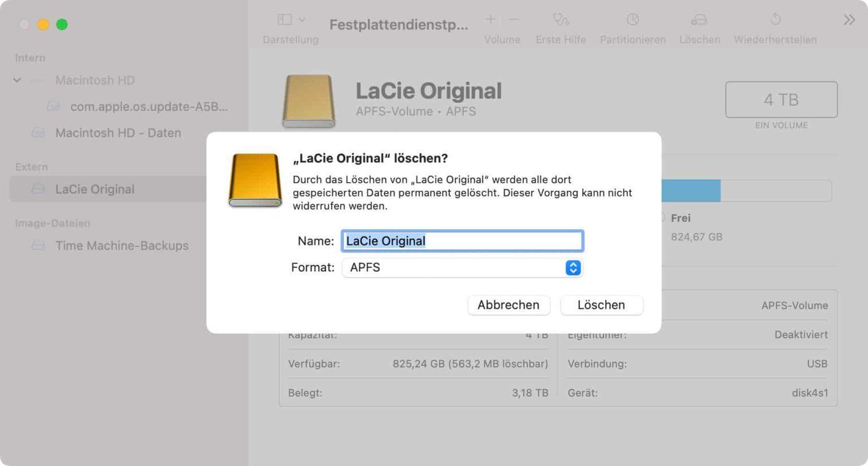The height and width of the screenshot is (466, 868).
Task: Open the Darstellung sidebar view icon
Action: click(284, 20)
